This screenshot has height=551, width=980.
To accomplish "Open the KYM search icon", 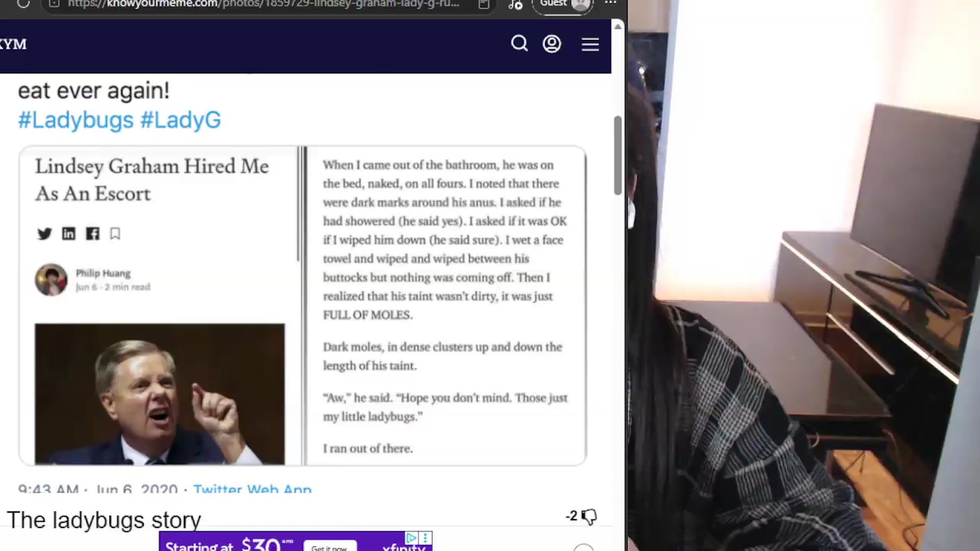I will tap(519, 43).
